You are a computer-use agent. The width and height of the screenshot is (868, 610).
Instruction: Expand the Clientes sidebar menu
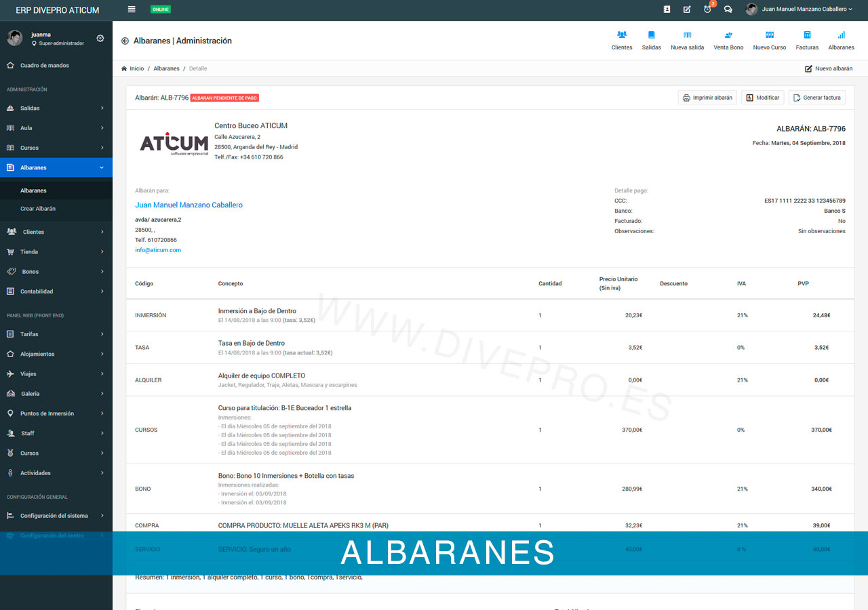coord(56,232)
